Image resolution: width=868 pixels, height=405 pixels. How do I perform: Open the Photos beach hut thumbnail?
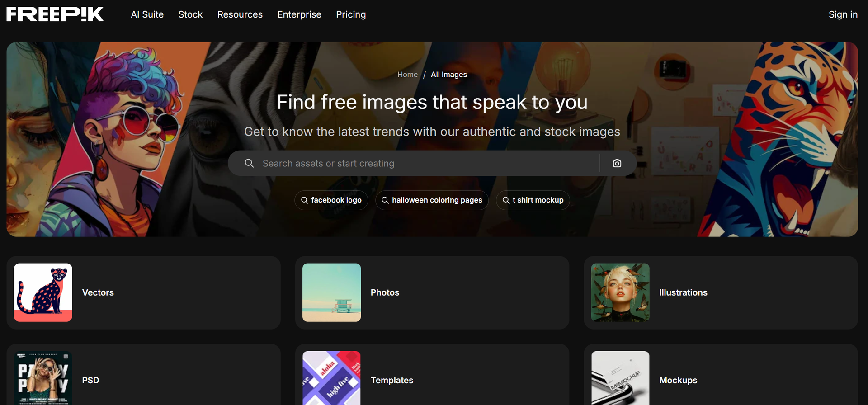331,292
